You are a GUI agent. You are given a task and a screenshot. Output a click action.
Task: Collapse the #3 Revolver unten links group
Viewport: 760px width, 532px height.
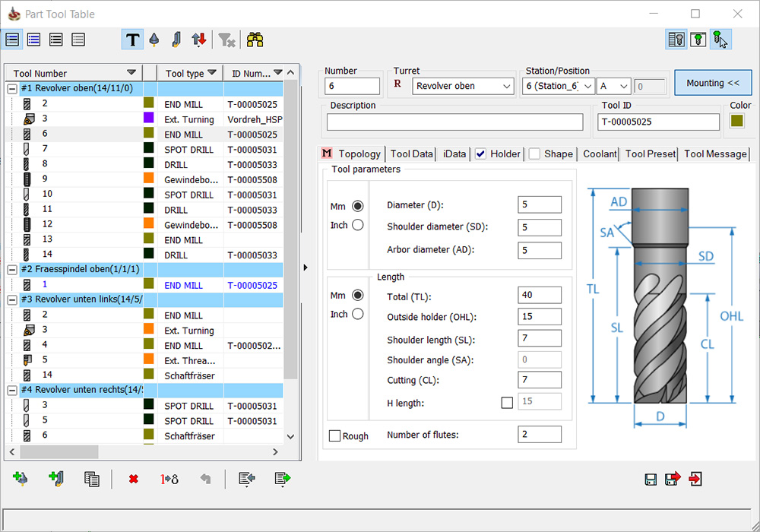pos(13,300)
